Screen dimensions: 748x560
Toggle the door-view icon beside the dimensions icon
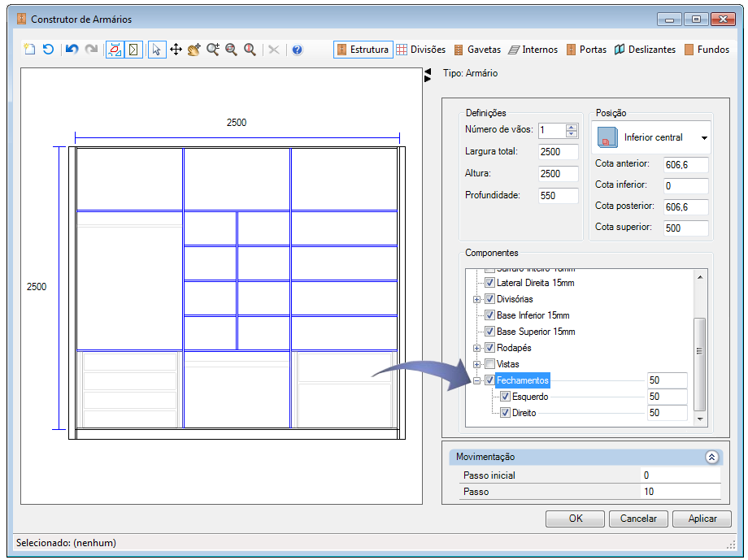133,50
